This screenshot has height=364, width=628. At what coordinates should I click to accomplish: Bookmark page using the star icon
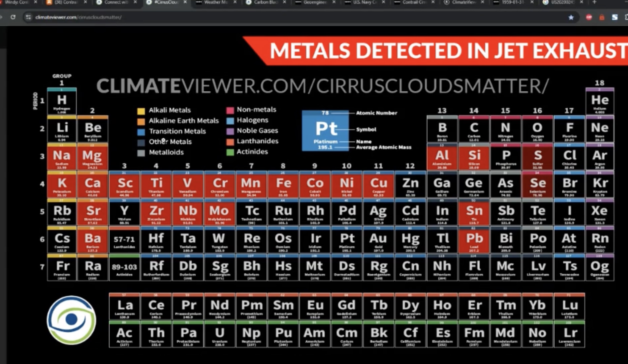coord(571,17)
